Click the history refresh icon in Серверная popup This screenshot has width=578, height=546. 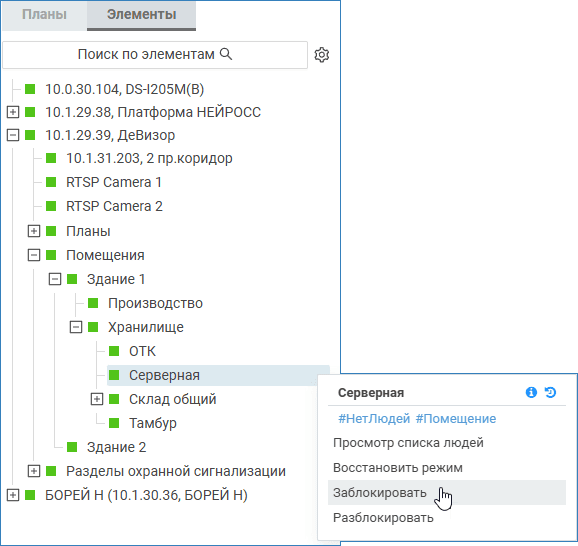pyautogui.click(x=550, y=392)
